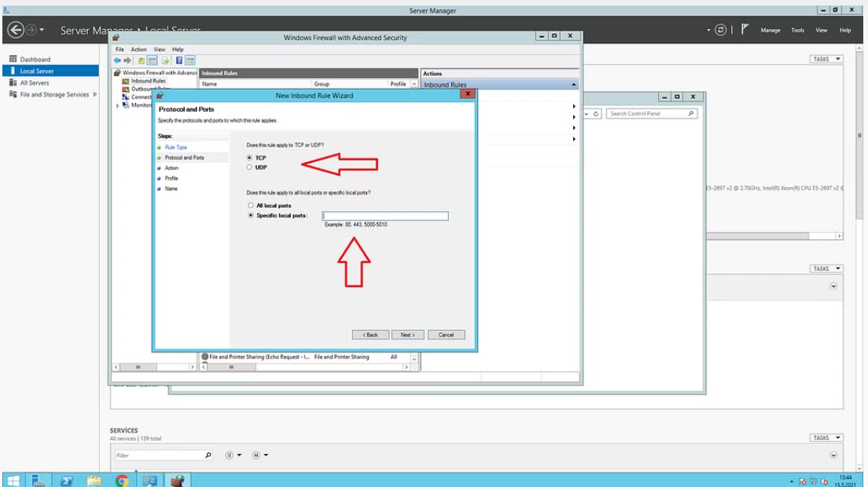Open the top TASKS dropdown in Server Manager
The height and width of the screenshot is (487, 868).
[826, 59]
